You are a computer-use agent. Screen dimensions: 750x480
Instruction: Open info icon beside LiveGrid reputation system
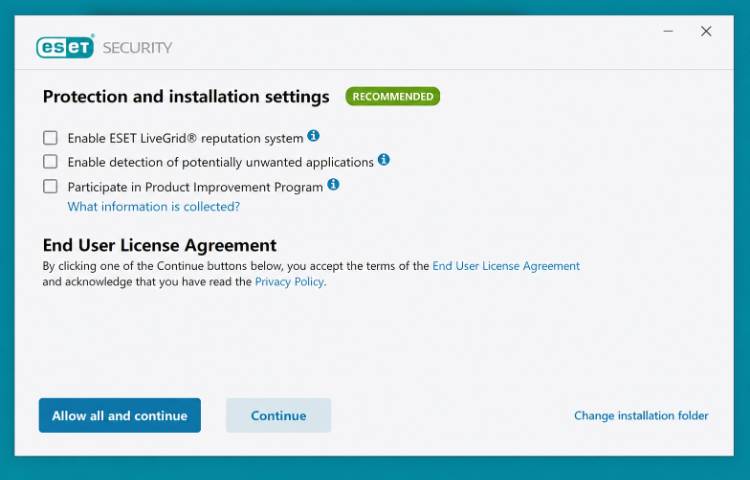click(313, 136)
